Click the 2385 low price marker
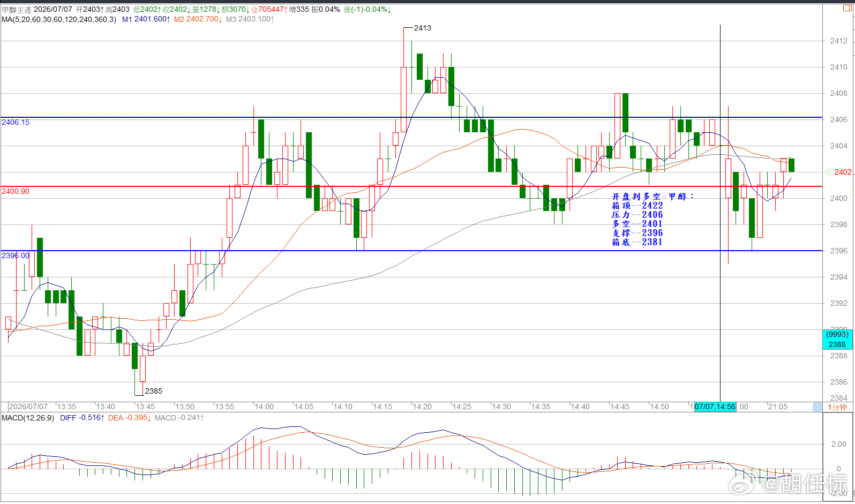The image size is (855, 504). pos(154,391)
